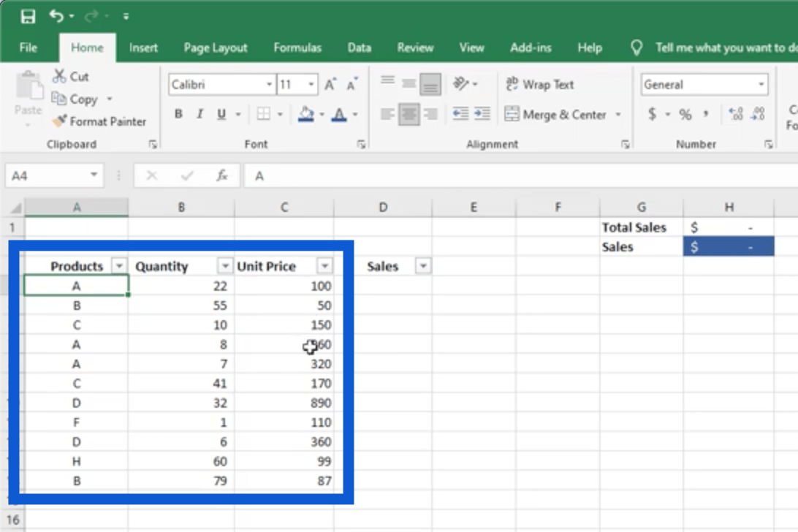Click the Paste clipboard icon

pos(28,85)
